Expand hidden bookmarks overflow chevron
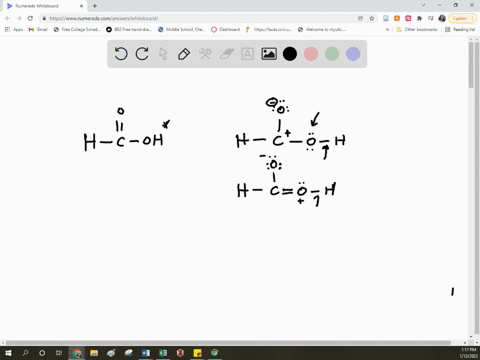480x360 pixels. pos(387,29)
